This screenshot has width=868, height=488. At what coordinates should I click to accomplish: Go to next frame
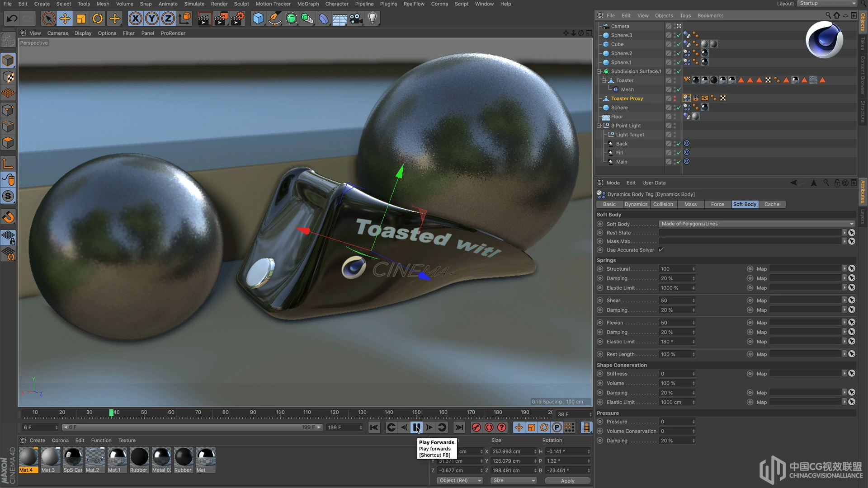429,427
